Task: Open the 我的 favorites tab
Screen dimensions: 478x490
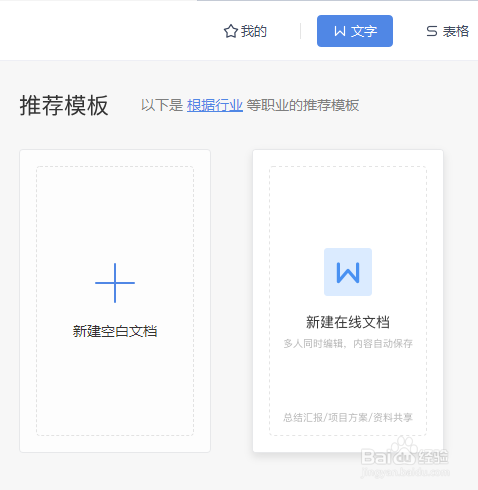Action: coord(245,31)
